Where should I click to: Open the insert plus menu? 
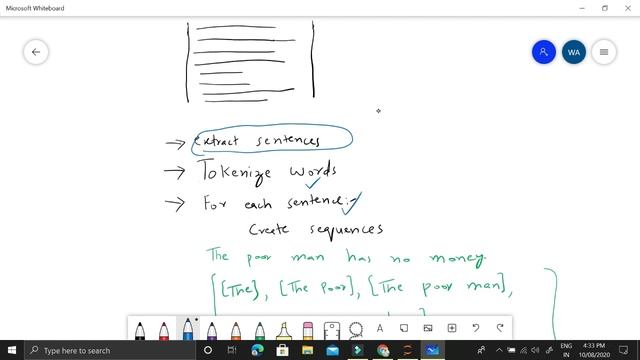coord(452,328)
